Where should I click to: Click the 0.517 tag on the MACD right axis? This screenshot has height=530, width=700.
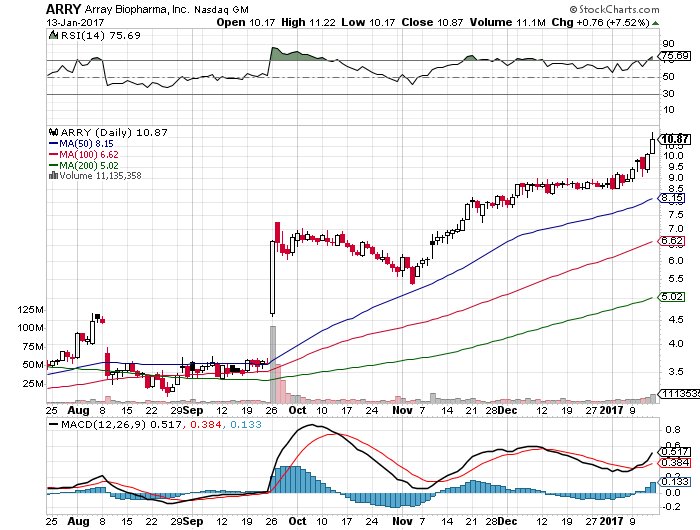point(675,452)
